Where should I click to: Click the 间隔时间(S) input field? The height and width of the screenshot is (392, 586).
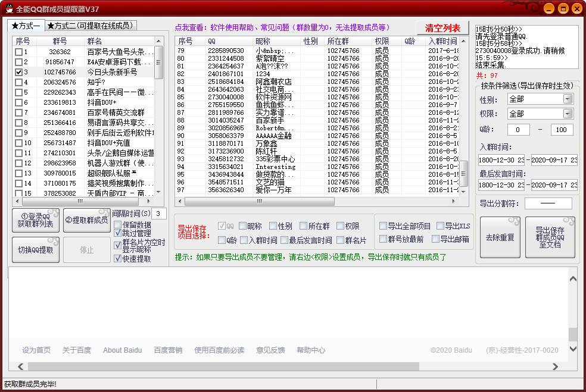pyautogui.click(x=159, y=214)
